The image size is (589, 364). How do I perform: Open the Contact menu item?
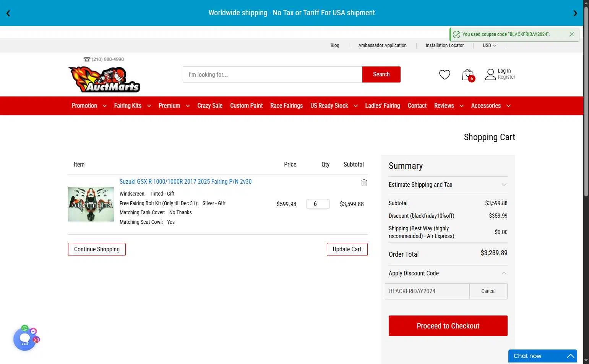pos(417,106)
